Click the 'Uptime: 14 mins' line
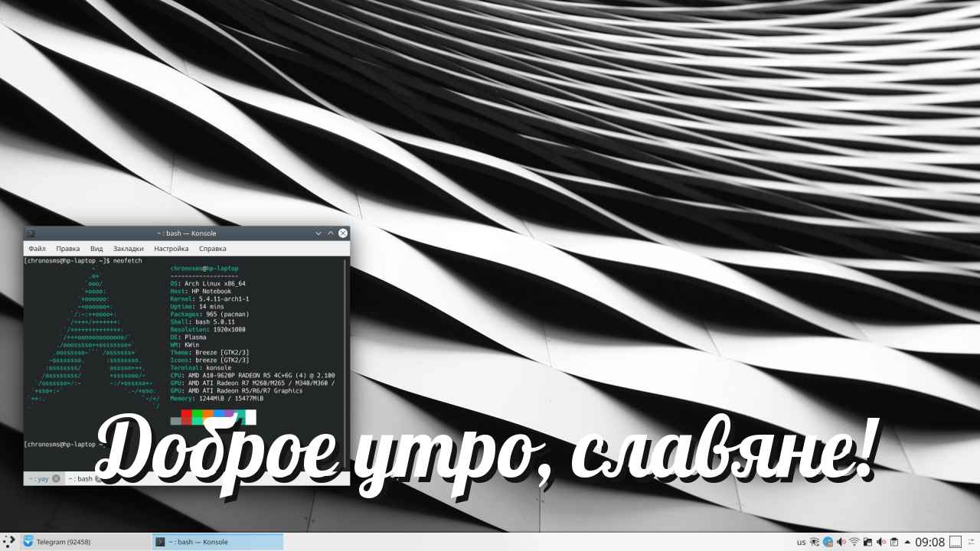Screen dimensions: 980x551 pyautogui.click(x=197, y=307)
